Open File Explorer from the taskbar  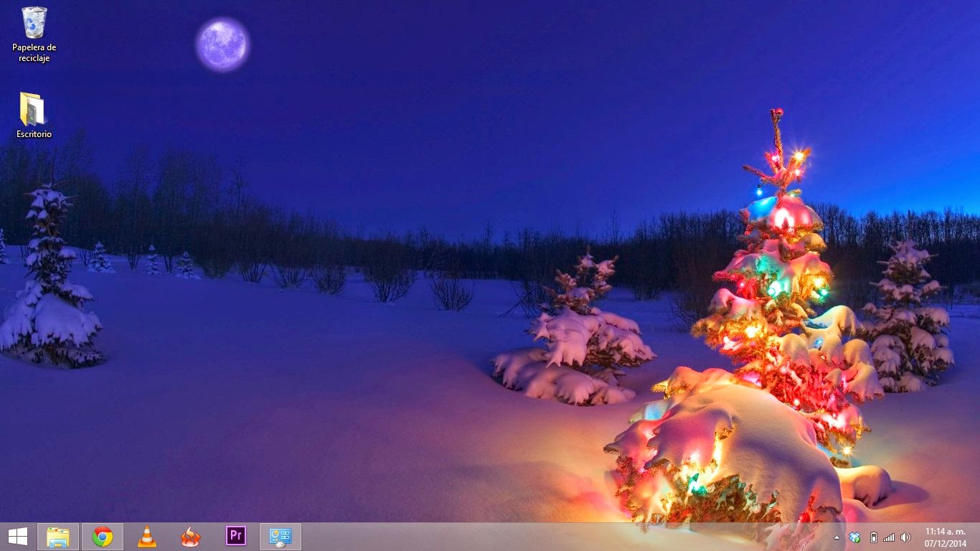click(x=58, y=536)
